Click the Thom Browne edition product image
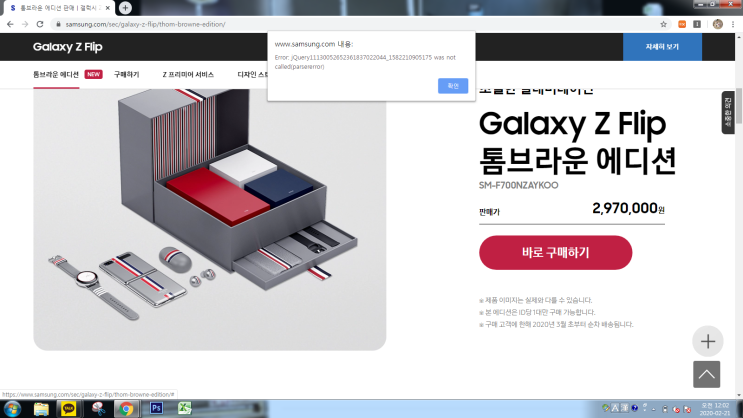Screen dimensions: 743x418 point(209,219)
